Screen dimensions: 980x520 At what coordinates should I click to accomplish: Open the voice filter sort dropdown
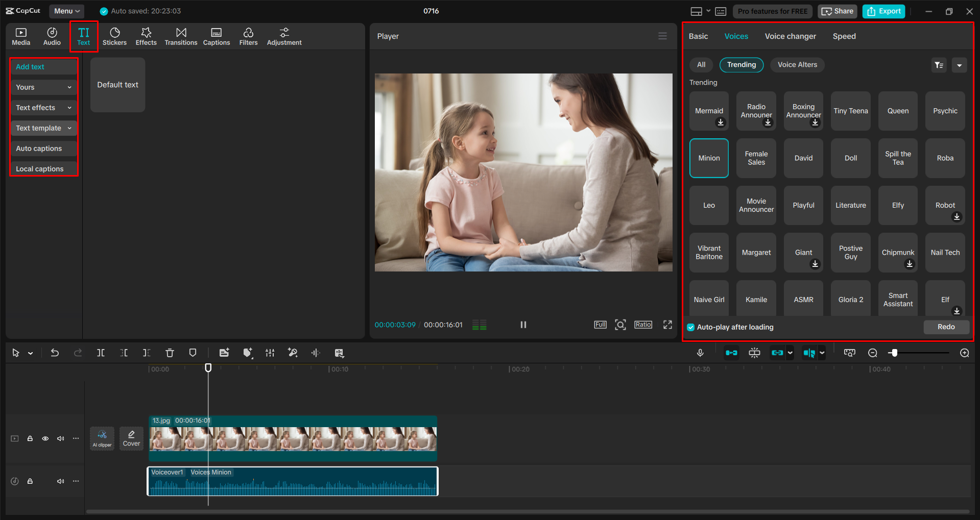point(939,65)
